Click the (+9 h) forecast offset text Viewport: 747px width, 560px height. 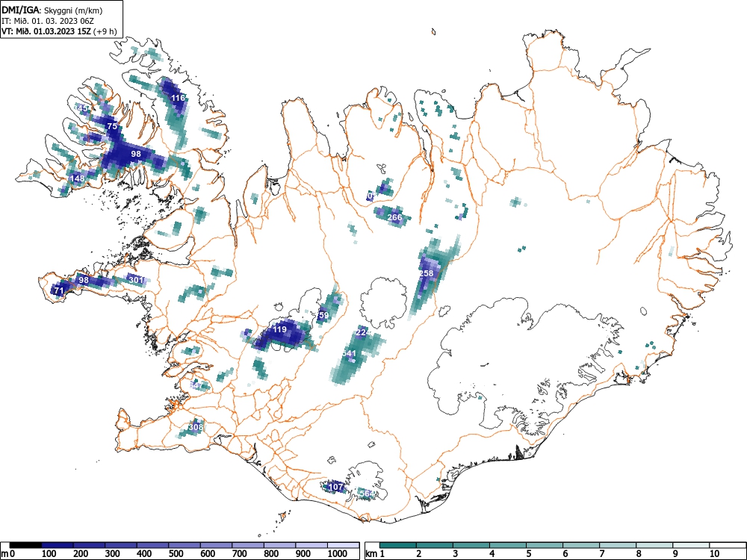(105, 31)
